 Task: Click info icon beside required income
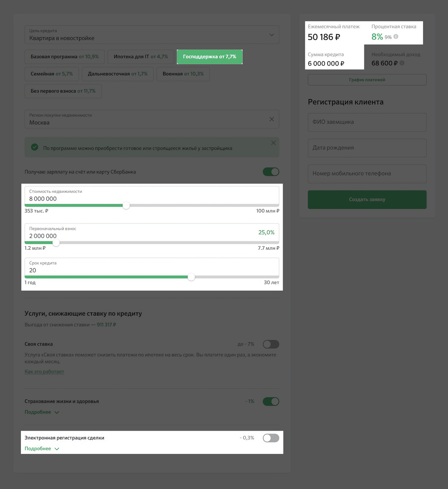click(x=402, y=63)
